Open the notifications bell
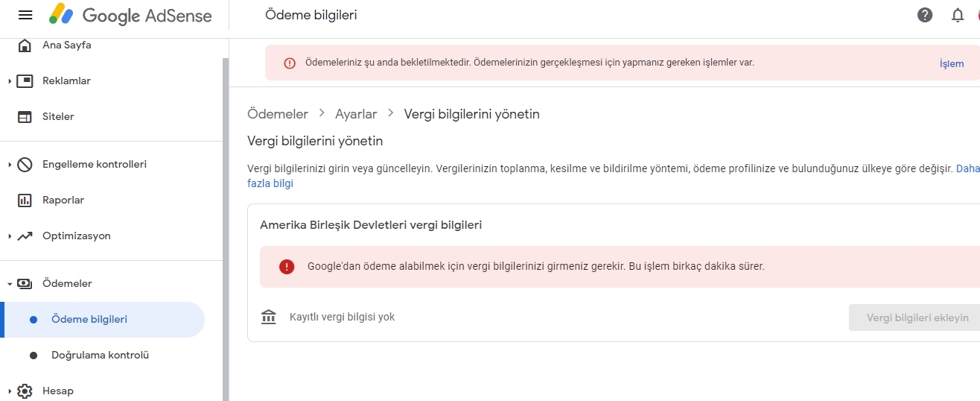 [958, 15]
